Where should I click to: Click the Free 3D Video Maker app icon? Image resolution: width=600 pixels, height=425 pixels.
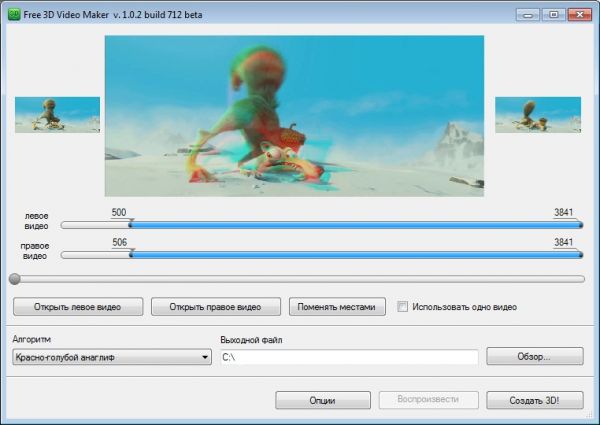click(14, 15)
